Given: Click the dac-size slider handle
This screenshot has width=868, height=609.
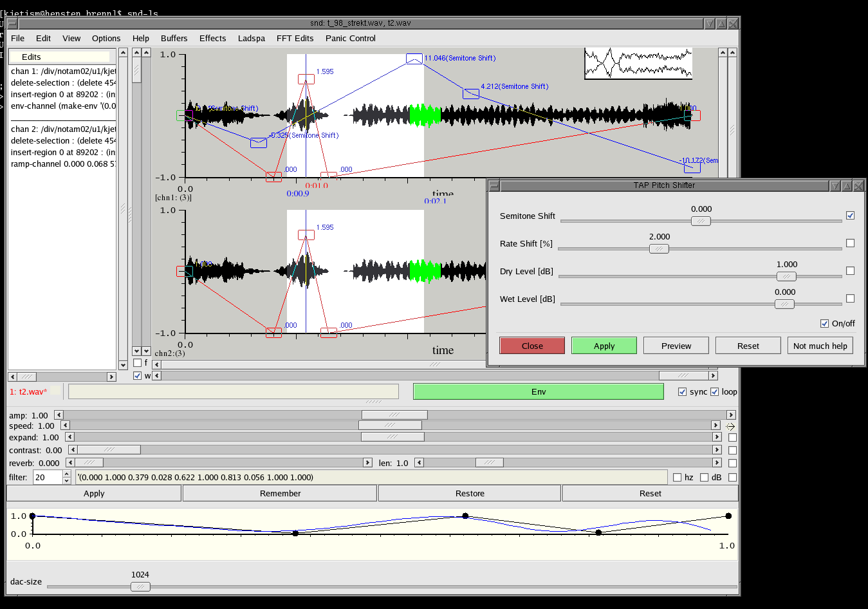Looking at the screenshot, I should (140, 586).
